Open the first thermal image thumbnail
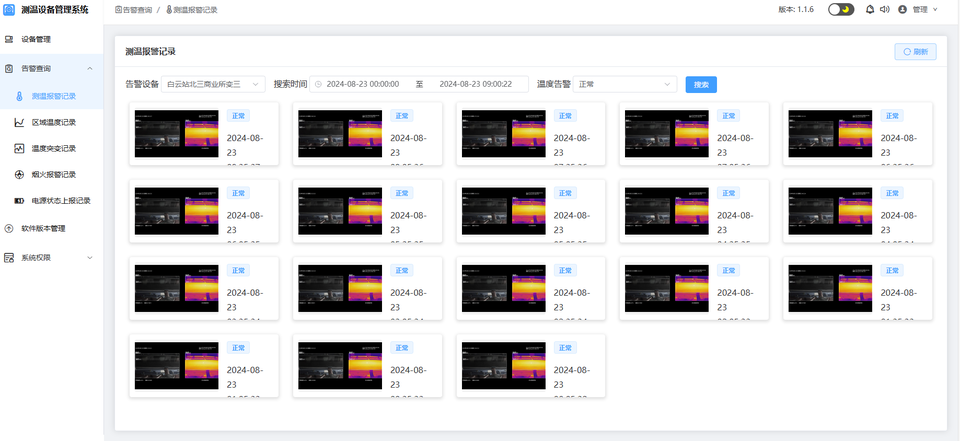 click(x=177, y=132)
